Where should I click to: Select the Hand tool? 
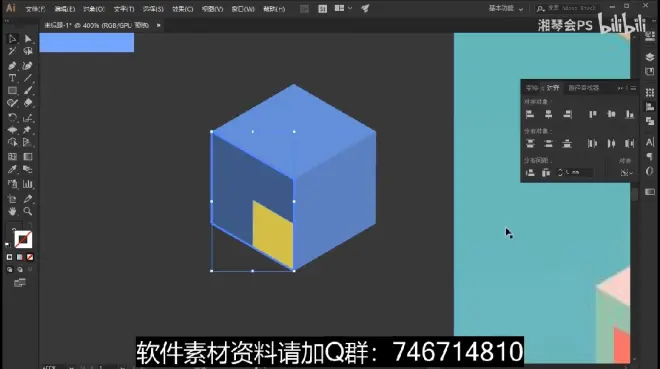pos(12,211)
